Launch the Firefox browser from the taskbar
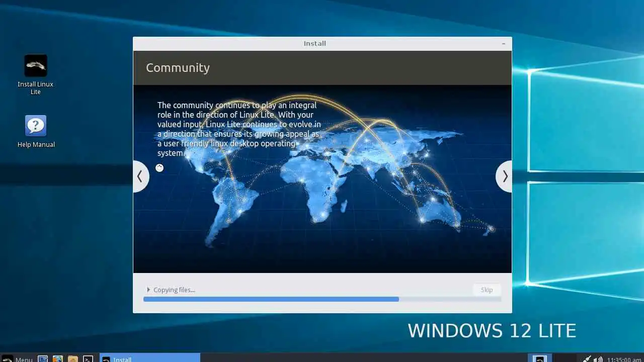The width and height of the screenshot is (644, 362). pyautogui.click(x=58, y=358)
